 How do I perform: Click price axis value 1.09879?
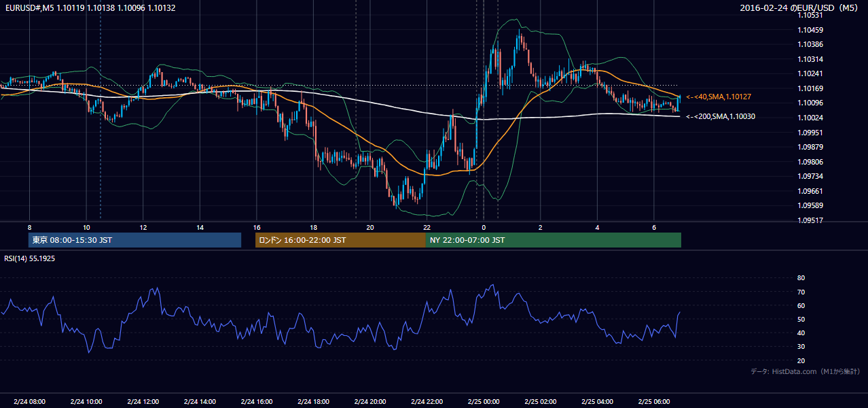[x=810, y=147]
